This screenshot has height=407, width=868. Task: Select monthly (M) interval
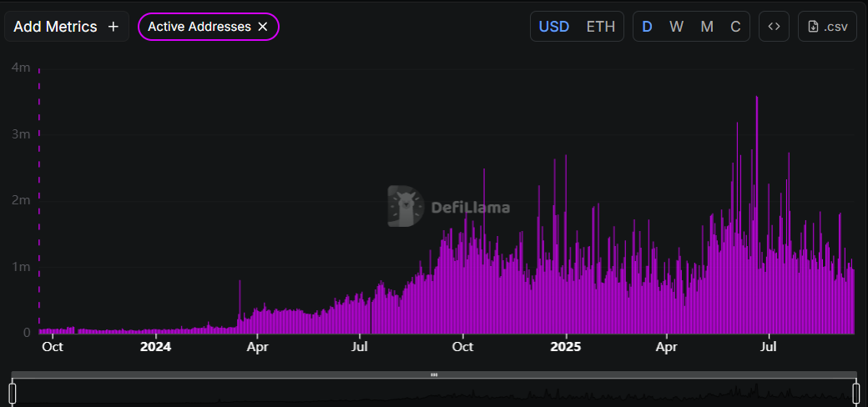[707, 27]
